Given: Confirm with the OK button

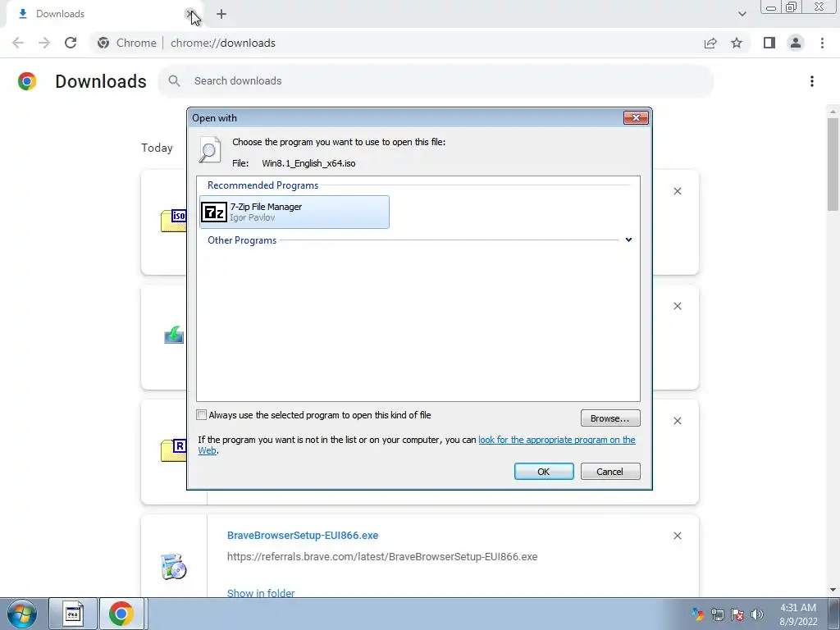Looking at the screenshot, I should pos(544,472).
